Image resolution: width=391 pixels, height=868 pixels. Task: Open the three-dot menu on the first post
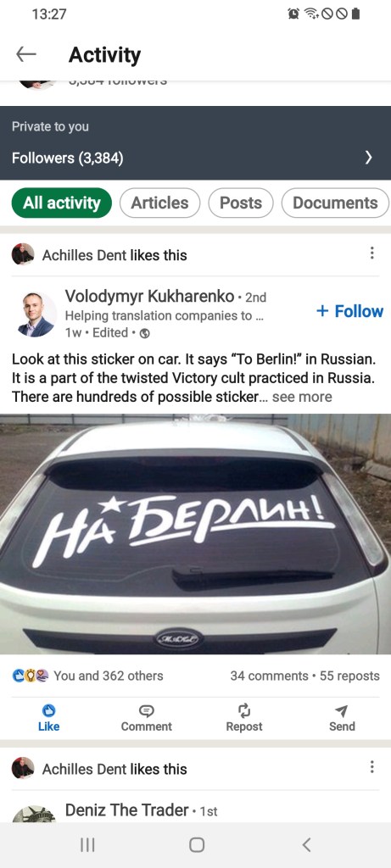[371, 253]
